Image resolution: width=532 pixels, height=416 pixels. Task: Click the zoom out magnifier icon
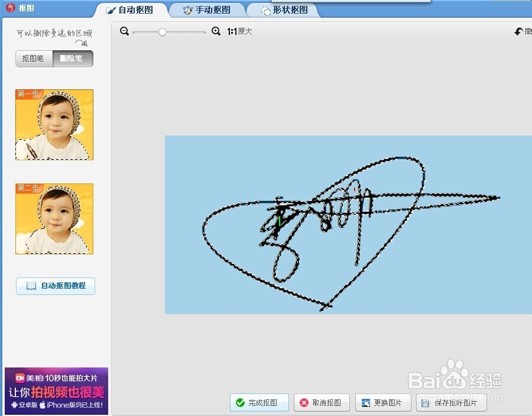(x=125, y=31)
